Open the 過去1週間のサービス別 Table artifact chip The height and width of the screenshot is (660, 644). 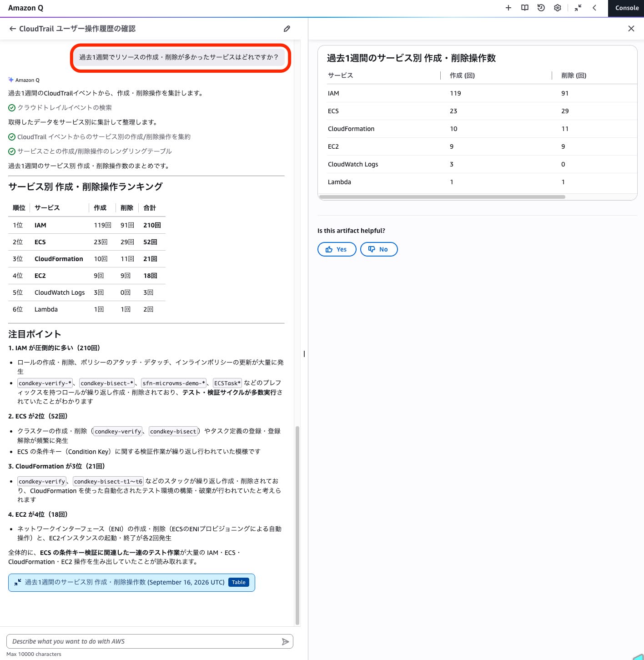pyautogui.click(x=131, y=583)
